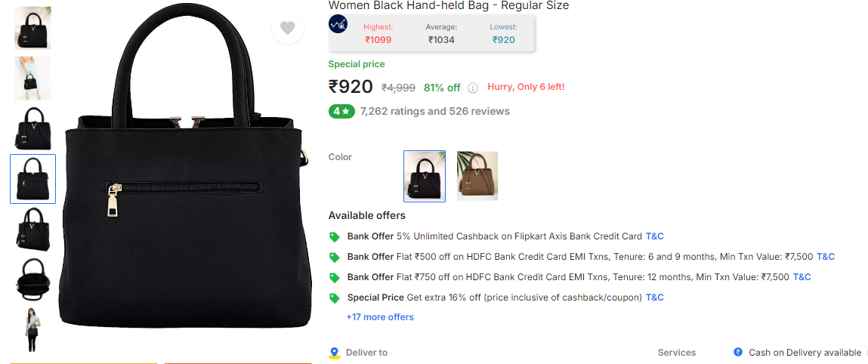Click the location pin icon near Deliver to
The width and height of the screenshot is (868, 364).
tap(334, 353)
